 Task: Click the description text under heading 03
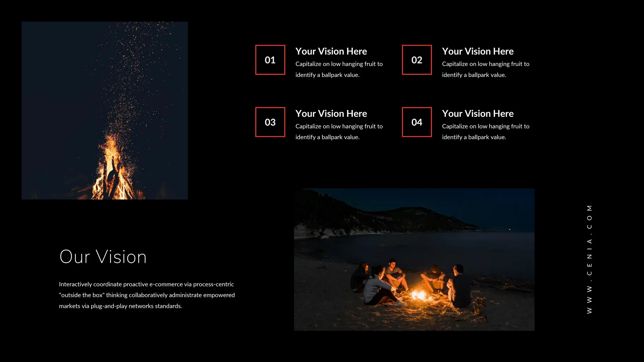point(339,131)
